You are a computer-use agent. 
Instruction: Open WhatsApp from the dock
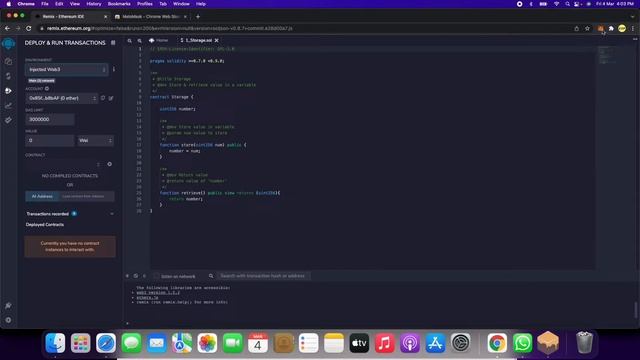point(522,343)
